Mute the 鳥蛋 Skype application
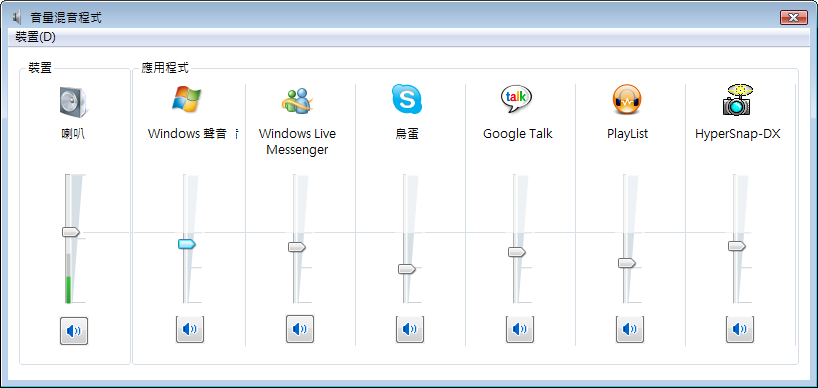The height and width of the screenshot is (388, 818). [410, 329]
